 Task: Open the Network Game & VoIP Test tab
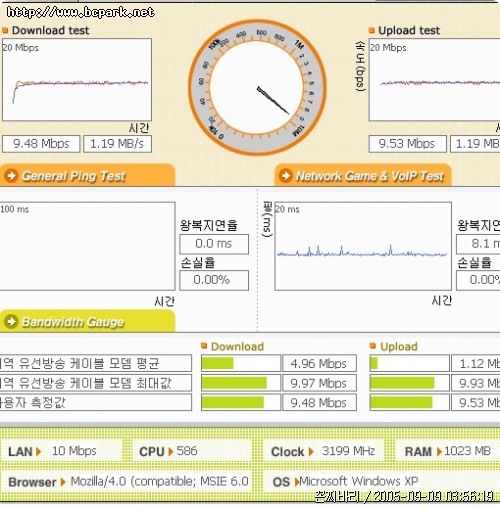point(363,175)
